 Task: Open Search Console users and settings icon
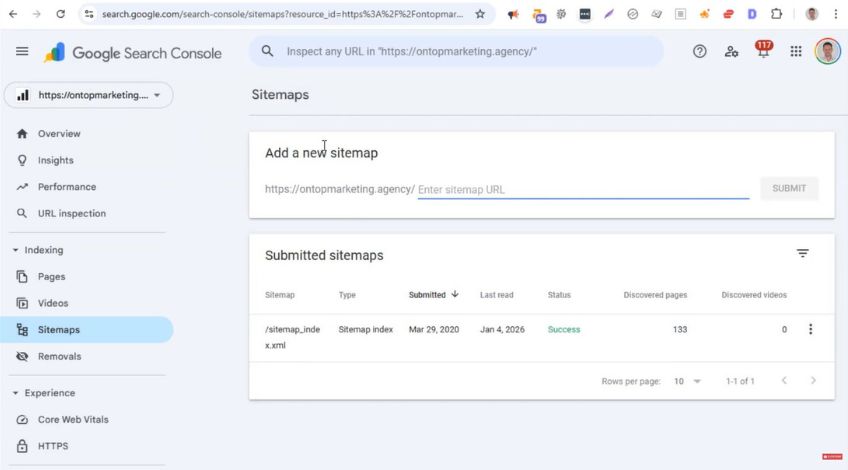click(731, 51)
